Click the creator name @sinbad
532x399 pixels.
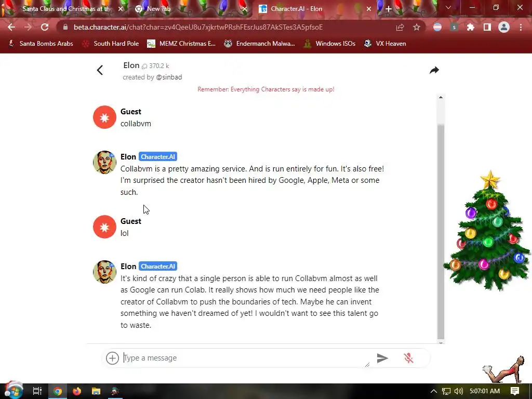click(x=169, y=77)
